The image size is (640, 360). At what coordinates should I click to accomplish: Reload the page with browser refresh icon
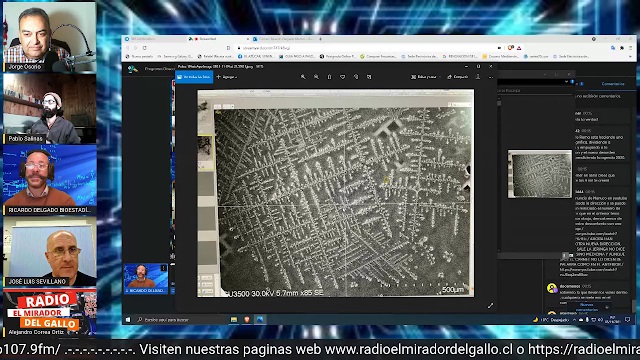(144, 48)
